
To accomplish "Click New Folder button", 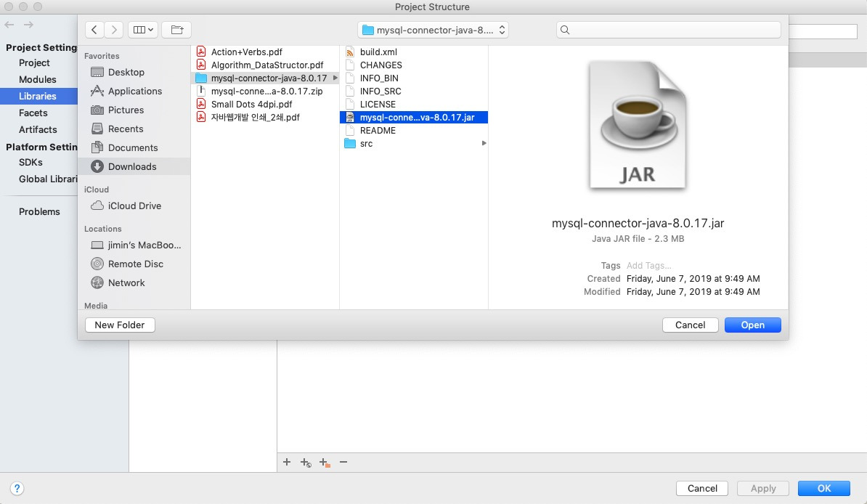I will (120, 325).
